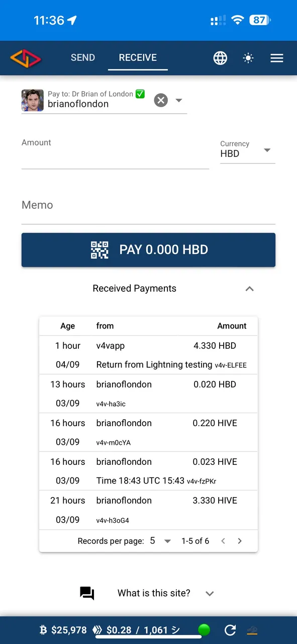The height and width of the screenshot is (644, 297).
Task: Select memo Return from Lightning testing
Action: click(x=154, y=365)
